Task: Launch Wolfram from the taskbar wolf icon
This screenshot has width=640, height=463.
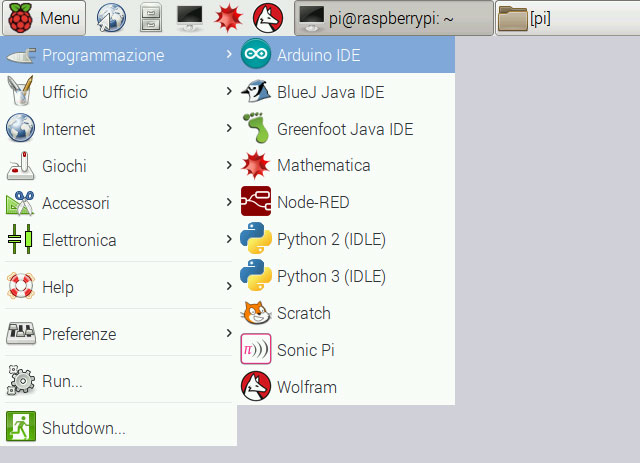Action: click(267, 18)
